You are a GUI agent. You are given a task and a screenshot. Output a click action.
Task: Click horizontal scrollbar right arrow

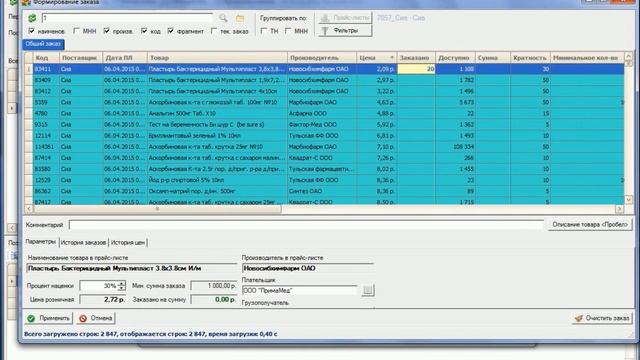point(620,209)
